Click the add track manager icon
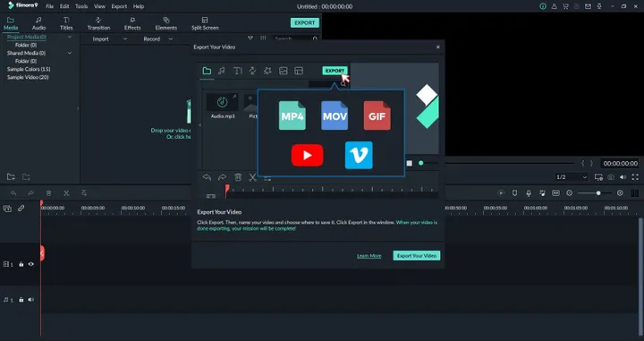 [x=7, y=209]
